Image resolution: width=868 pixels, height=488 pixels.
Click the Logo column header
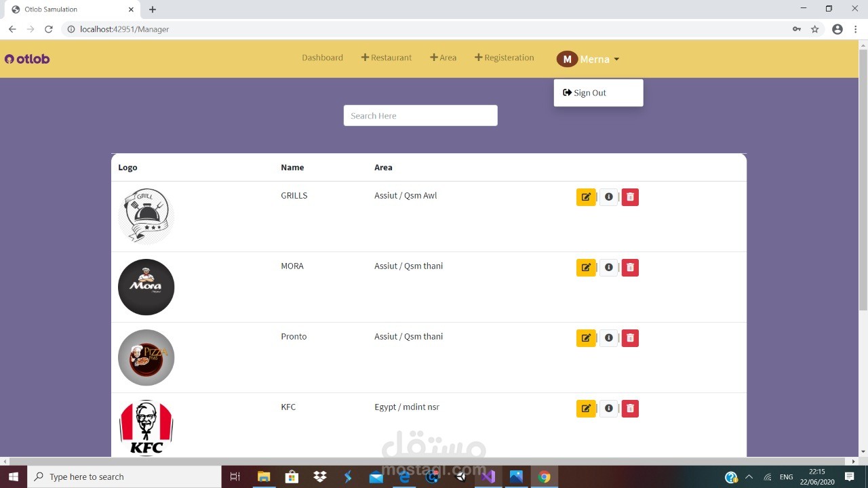(x=127, y=167)
